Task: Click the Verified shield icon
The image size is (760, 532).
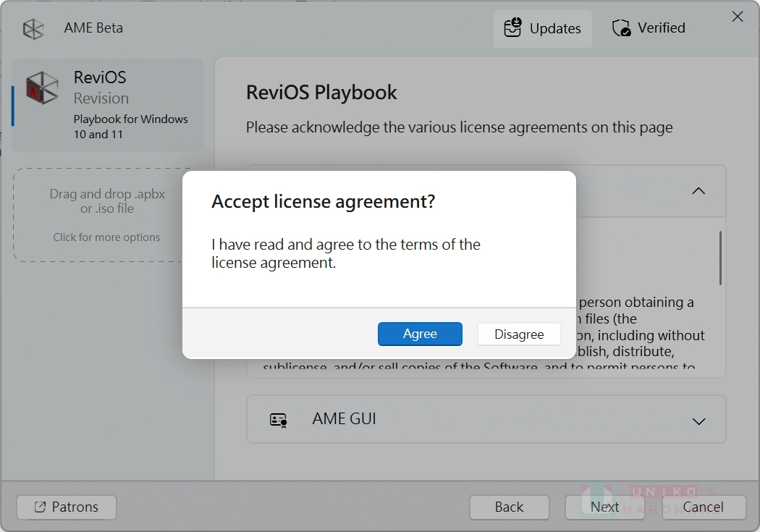Action: point(621,28)
